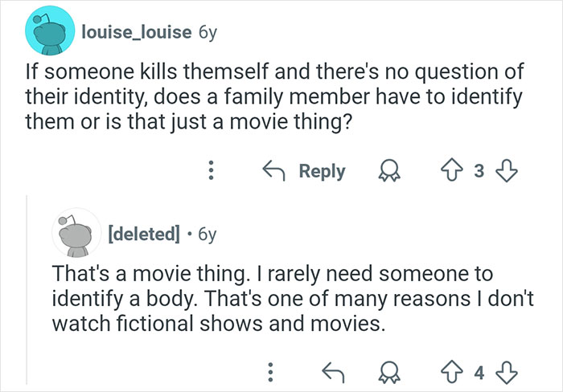Open three-dot menu on deleted user's reply
Viewport: 563px width, 392px height.
tap(269, 372)
